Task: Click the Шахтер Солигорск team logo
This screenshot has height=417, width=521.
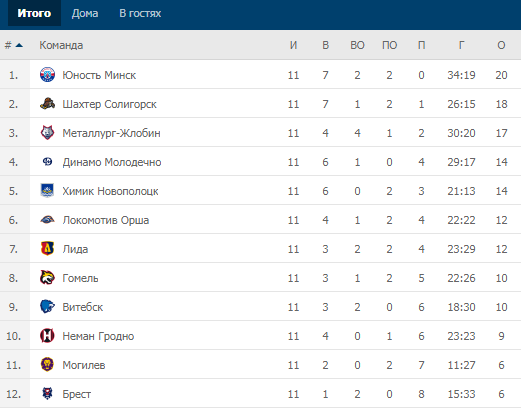Action: pyautogui.click(x=47, y=104)
